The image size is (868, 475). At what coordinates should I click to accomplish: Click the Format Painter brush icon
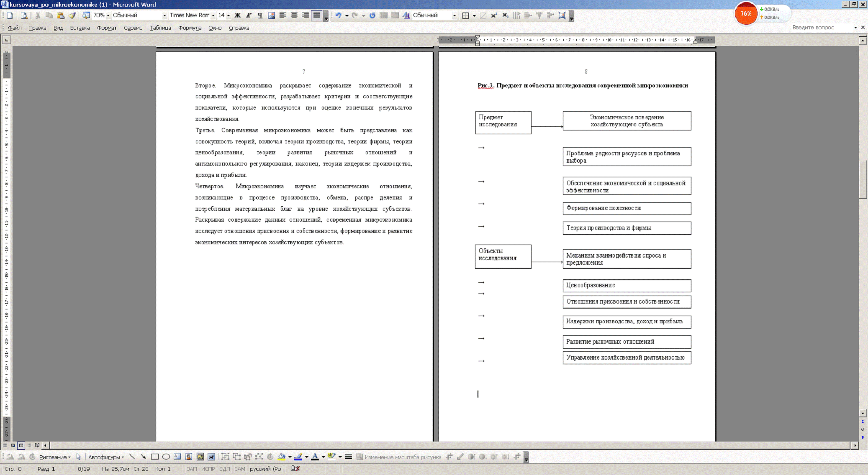(x=72, y=15)
